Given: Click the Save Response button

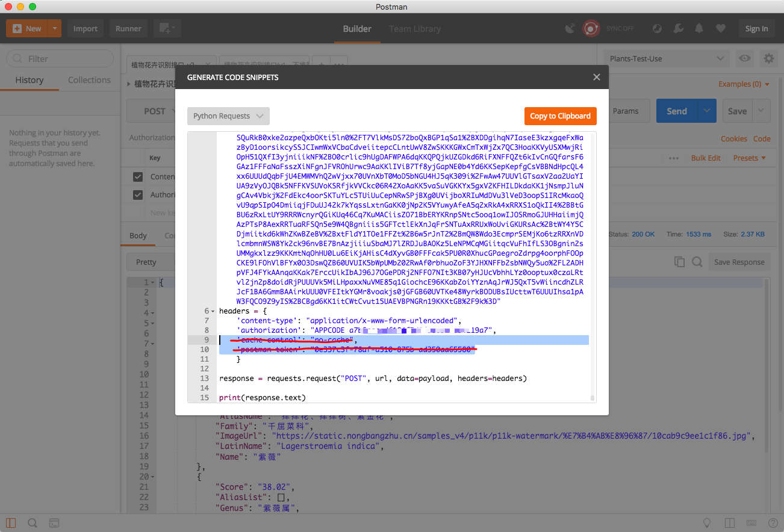Looking at the screenshot, I should [739, 262].
